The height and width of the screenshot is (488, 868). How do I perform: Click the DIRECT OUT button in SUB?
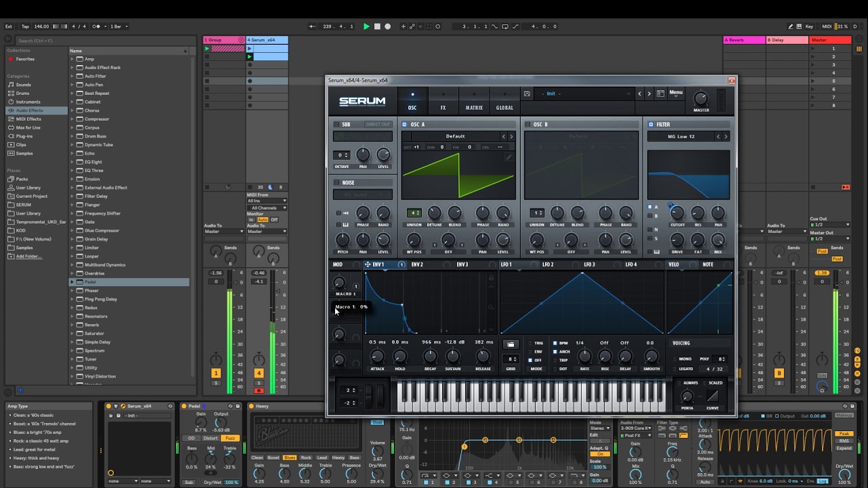point(378,125)
